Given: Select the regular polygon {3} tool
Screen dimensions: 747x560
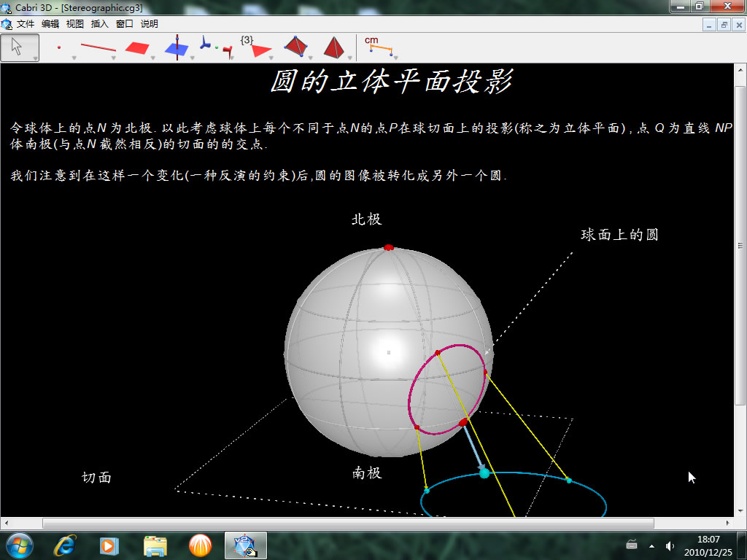Looking at the screenshot, I should (x=255, y=47).
